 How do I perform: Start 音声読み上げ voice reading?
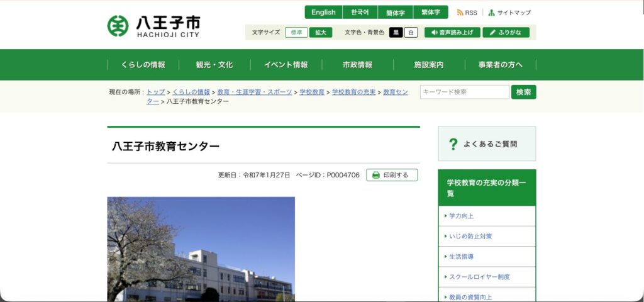tap(452, 32)
